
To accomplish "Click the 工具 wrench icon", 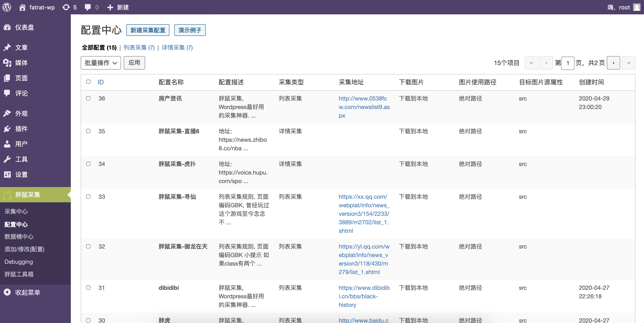I will (x=7, y=159).
